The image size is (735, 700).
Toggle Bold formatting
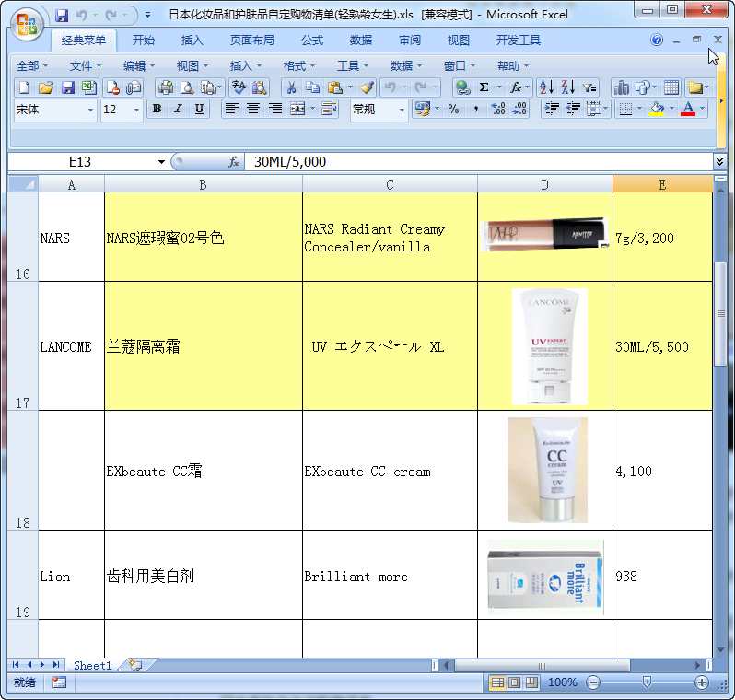coord(157,110)
